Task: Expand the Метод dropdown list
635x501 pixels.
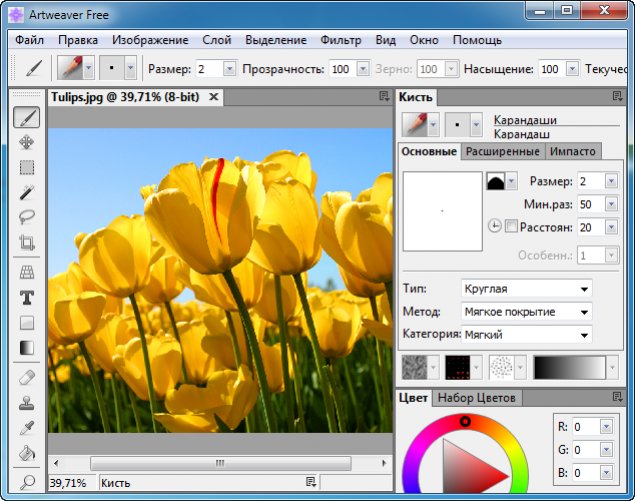Action: click(x=526, y=312)
